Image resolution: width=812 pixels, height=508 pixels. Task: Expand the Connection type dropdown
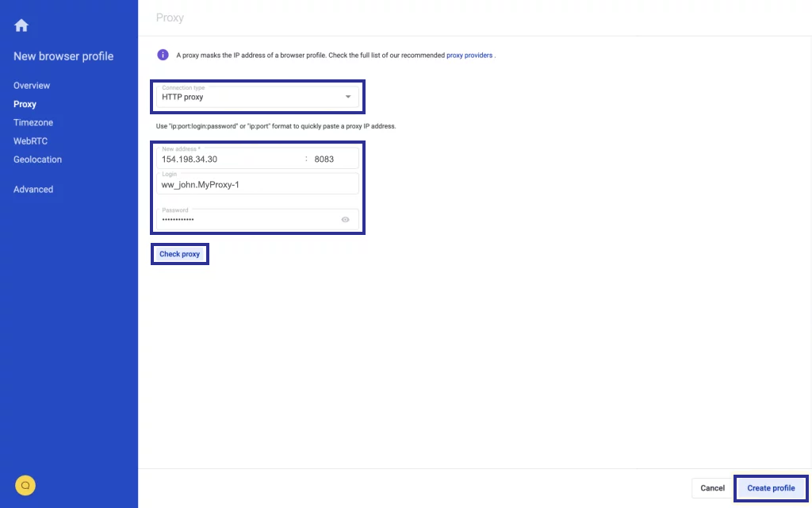[347, 97]
